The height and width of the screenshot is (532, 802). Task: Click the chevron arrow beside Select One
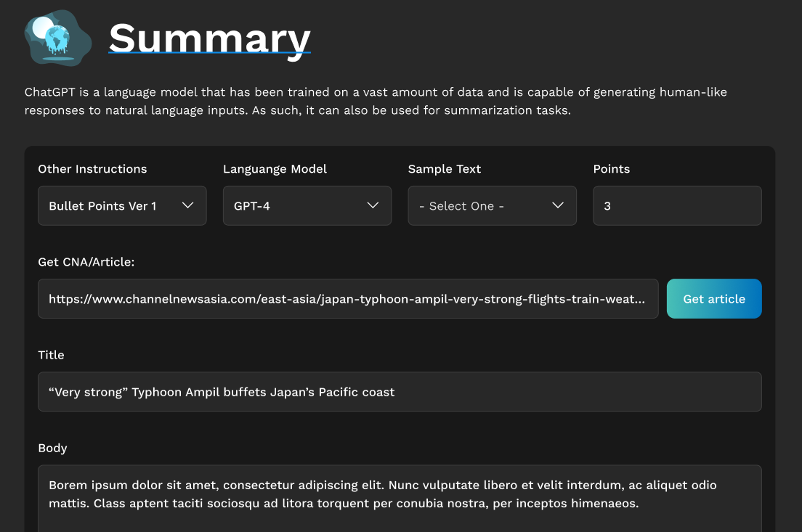click(558, 205)
